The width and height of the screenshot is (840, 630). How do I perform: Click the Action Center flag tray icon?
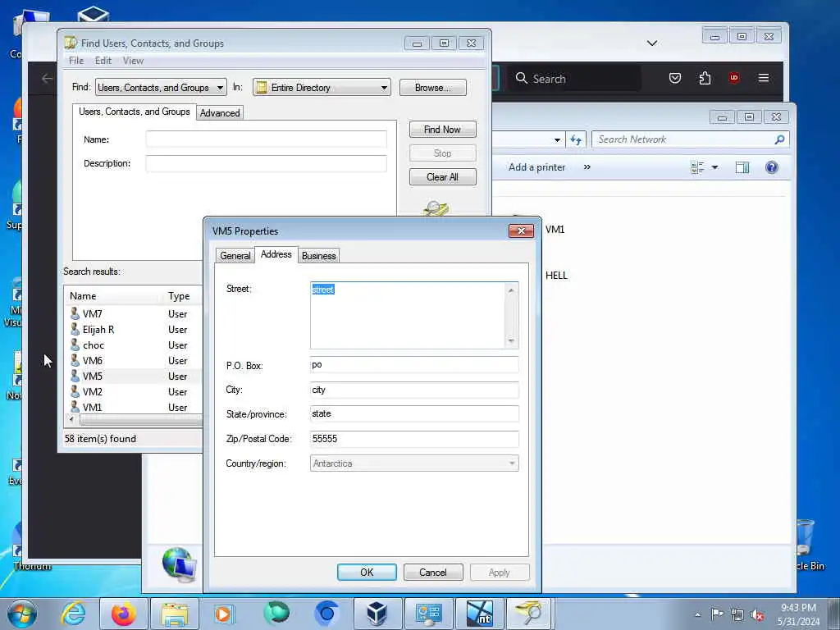point(717,614)
